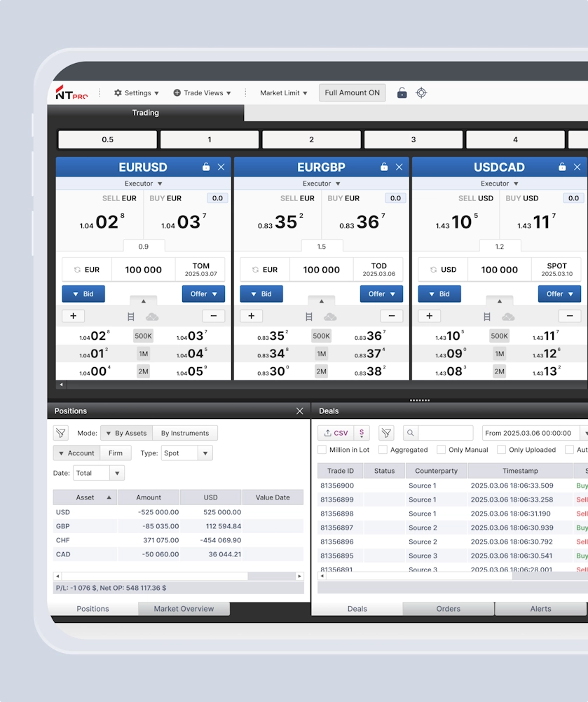Switch to the Market Overview tab
588x702 pixels.
pyautogui.click(x=184, y=609)
